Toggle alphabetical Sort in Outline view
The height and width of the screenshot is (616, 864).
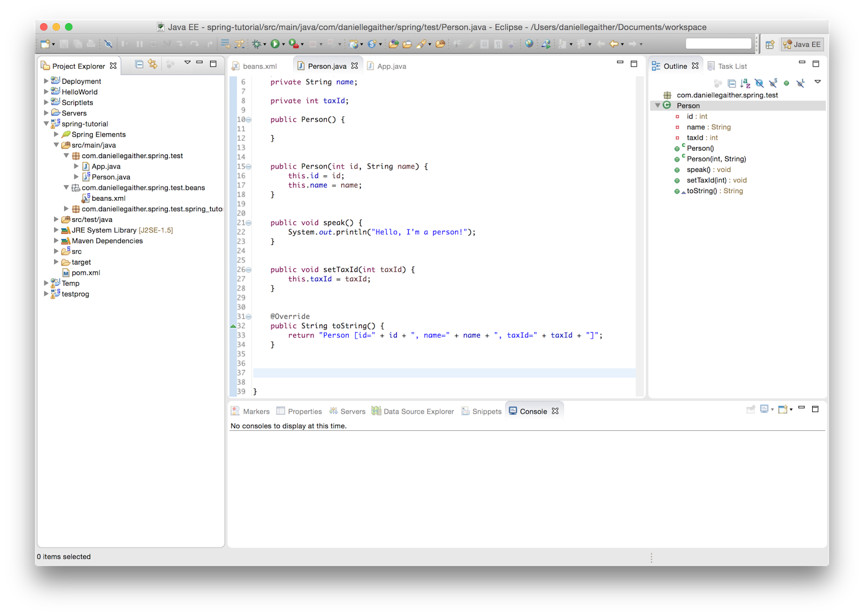(x=746, y=83)
